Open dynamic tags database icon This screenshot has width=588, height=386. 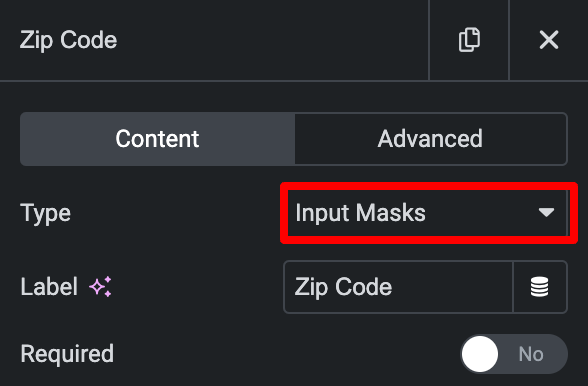(x=540, y=287)
